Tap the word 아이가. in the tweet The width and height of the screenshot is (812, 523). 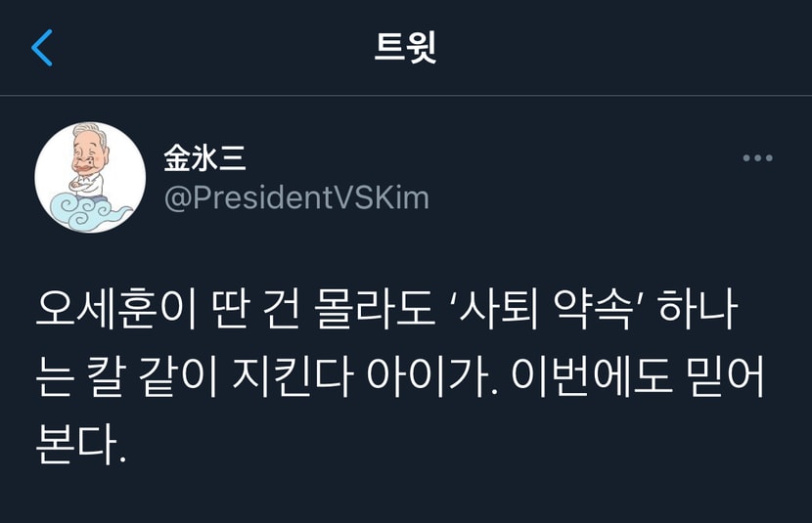pos(431,376)
